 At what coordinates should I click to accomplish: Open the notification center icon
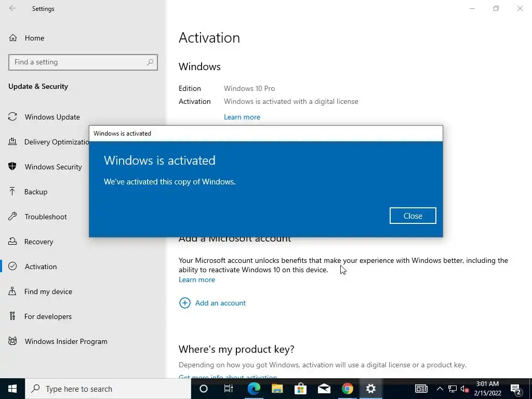(x=516, y=389)
